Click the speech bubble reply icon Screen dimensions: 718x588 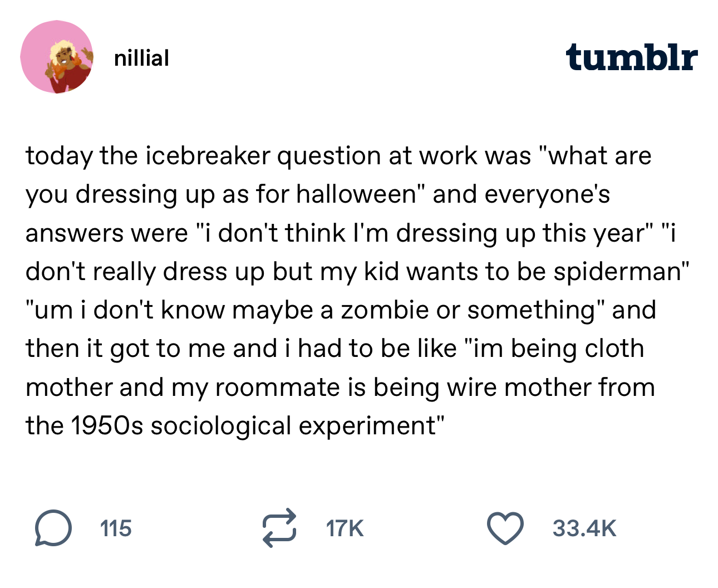53,528
